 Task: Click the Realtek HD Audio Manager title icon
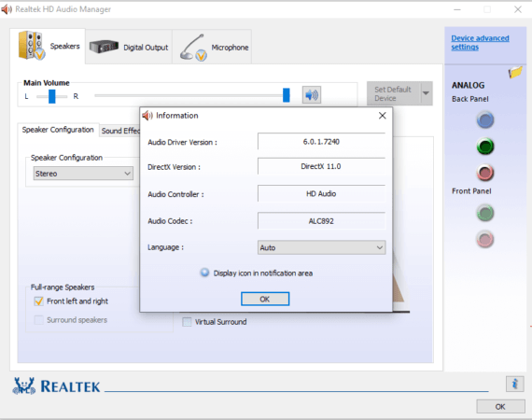(x=7, y=9)
